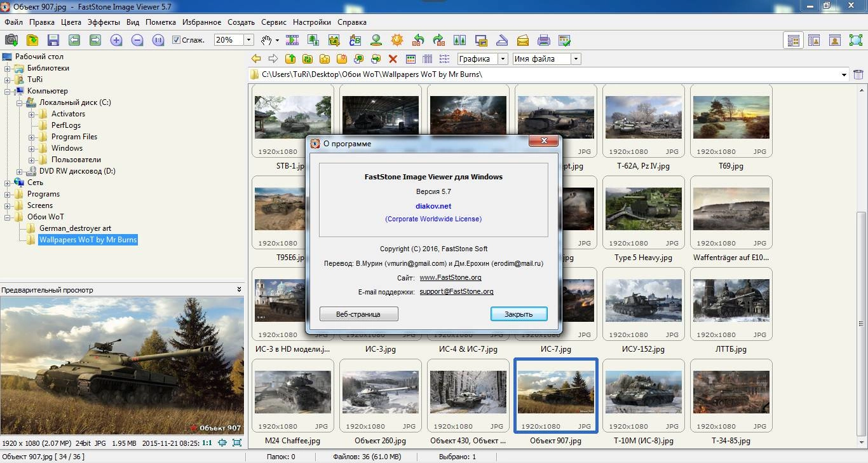
Task: Open the Графика file filter dropdown
Action: click(x=503, y=59)
